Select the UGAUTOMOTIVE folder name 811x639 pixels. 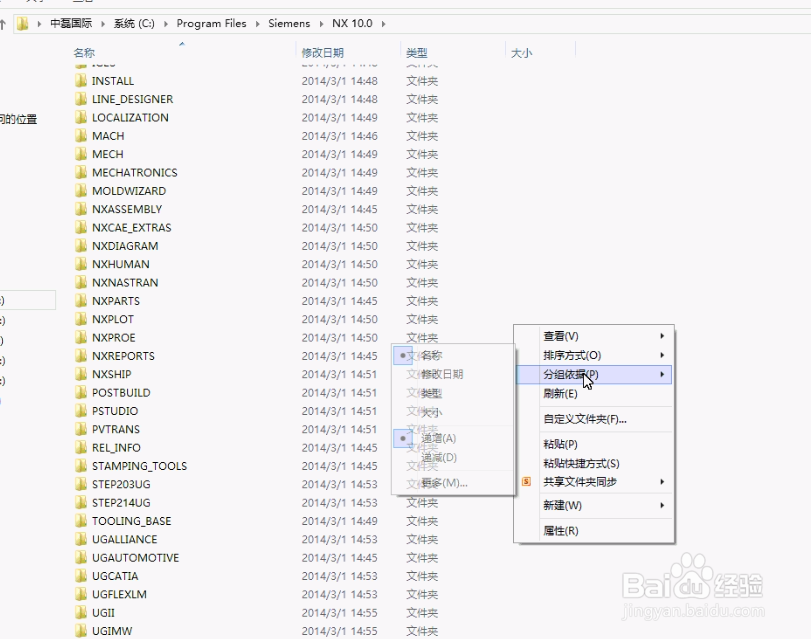tap(136, 558)
